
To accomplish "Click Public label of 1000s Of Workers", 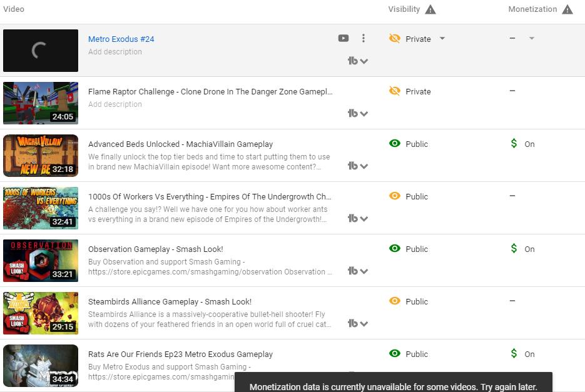I will point(417,197).
